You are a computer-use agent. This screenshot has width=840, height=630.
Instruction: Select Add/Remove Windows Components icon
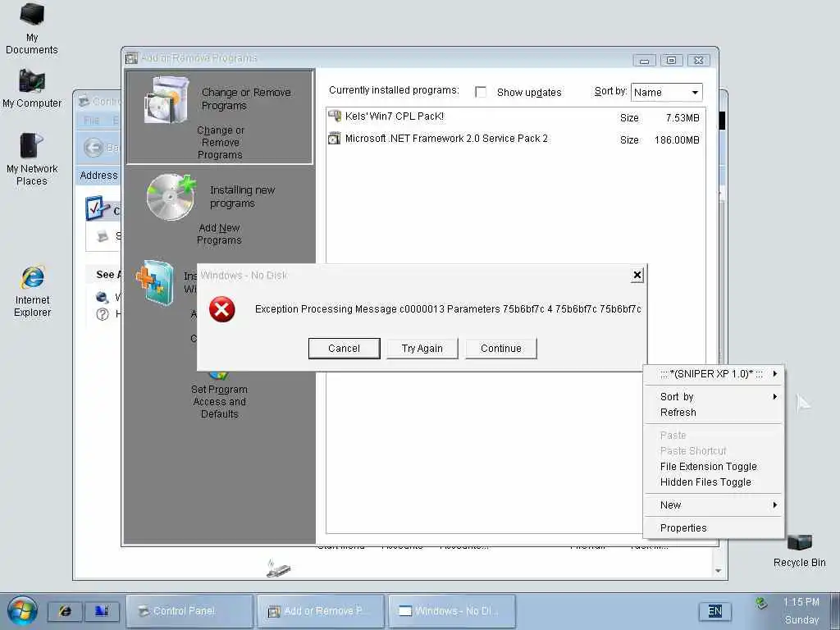click(155, 282)
